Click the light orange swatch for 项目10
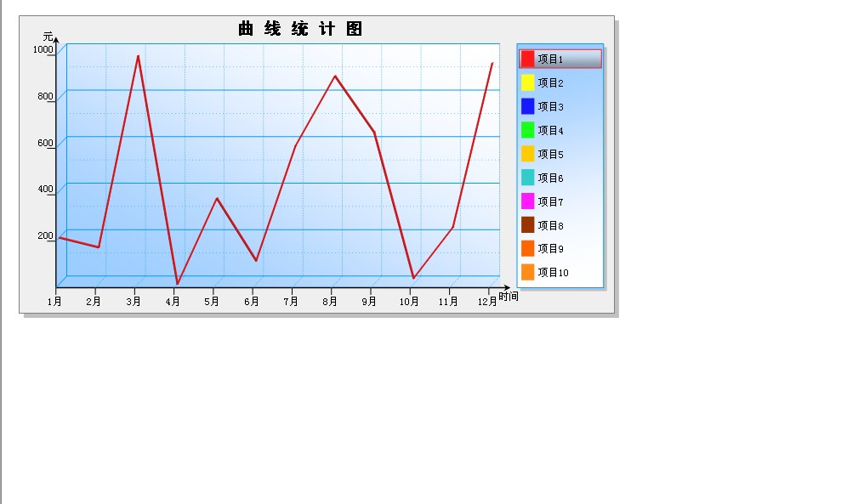Image resolution: width=847 pixels, height=504 pixels. [528, 272]
